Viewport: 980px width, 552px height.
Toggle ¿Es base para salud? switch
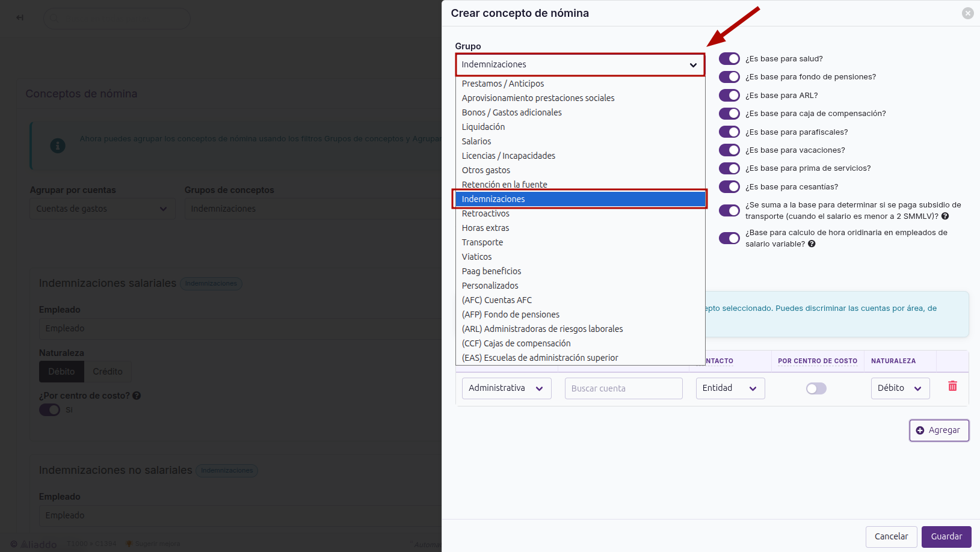point(729,59)
